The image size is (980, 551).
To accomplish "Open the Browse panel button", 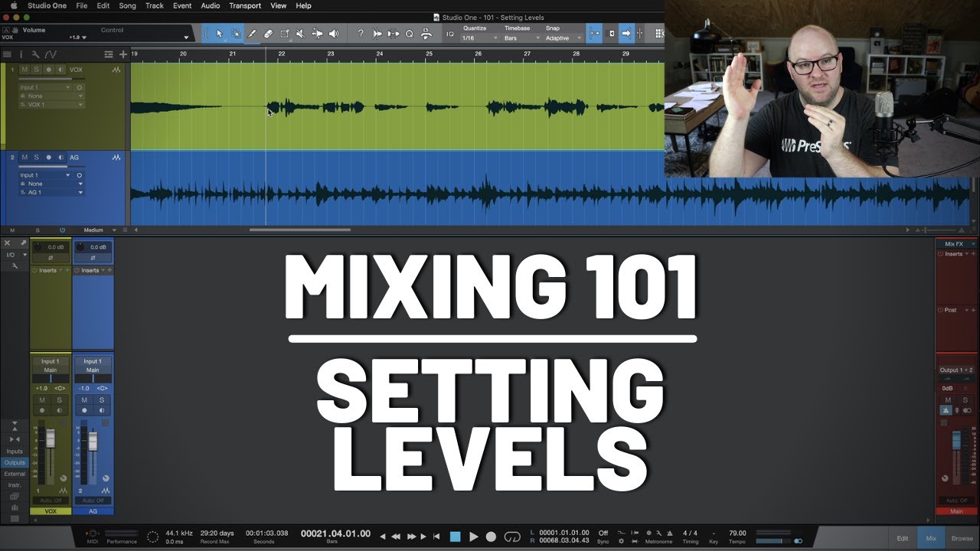I will tap(962, 539).
